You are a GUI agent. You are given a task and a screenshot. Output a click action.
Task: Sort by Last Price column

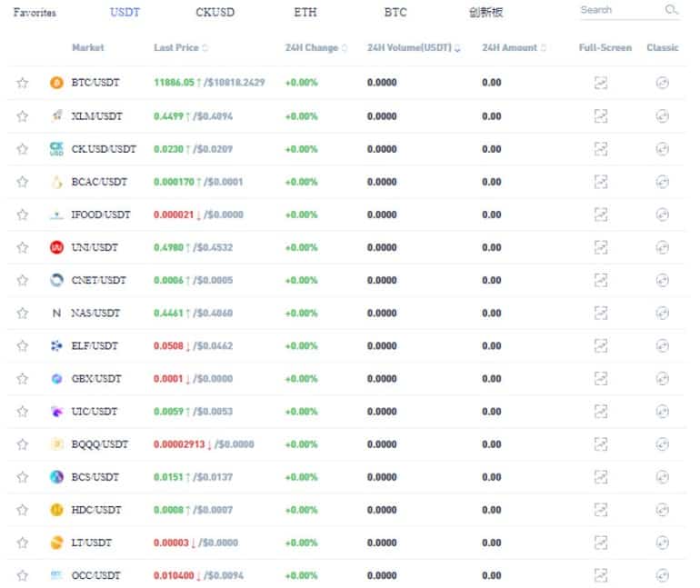(x=181, y=47)
